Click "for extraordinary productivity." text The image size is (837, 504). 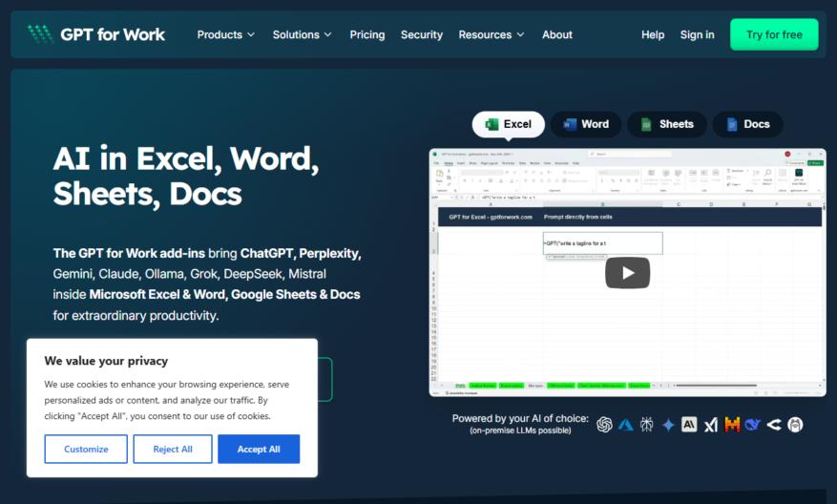pyautogui.click(x=136, y=316)
